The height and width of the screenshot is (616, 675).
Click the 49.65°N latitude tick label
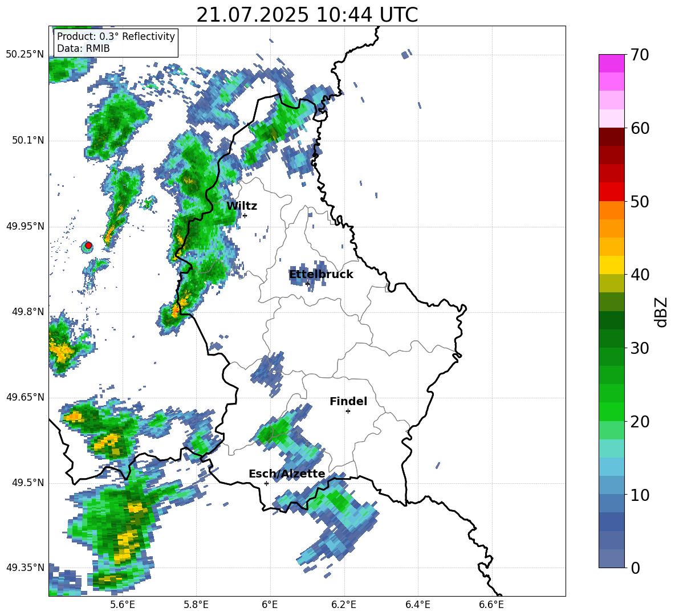coord(25,397)
